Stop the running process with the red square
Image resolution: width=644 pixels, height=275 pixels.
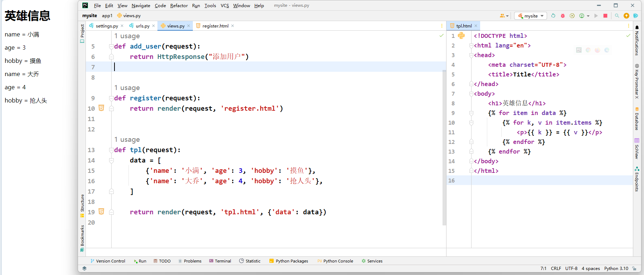[605, 16]
